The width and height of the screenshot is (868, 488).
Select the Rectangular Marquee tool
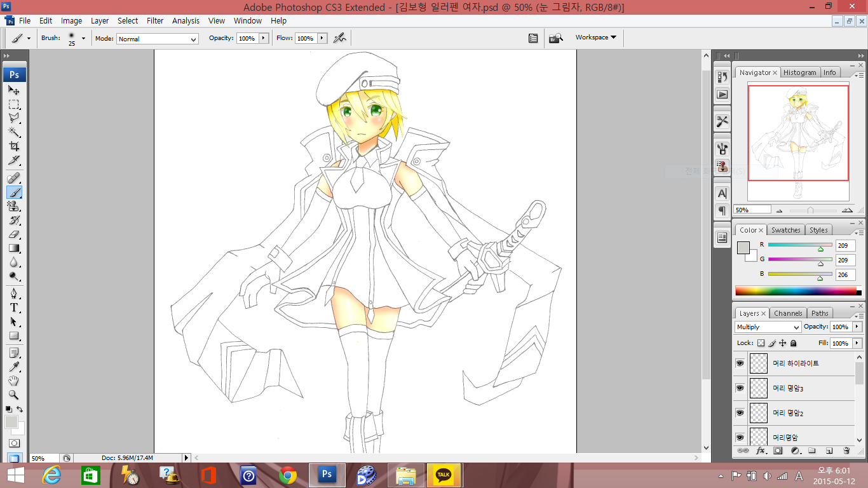pyautogui.click(x=14, y=104)
